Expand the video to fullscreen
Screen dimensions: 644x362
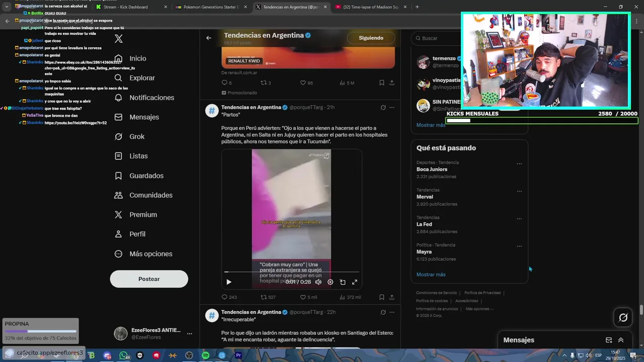tap(355, 282)
